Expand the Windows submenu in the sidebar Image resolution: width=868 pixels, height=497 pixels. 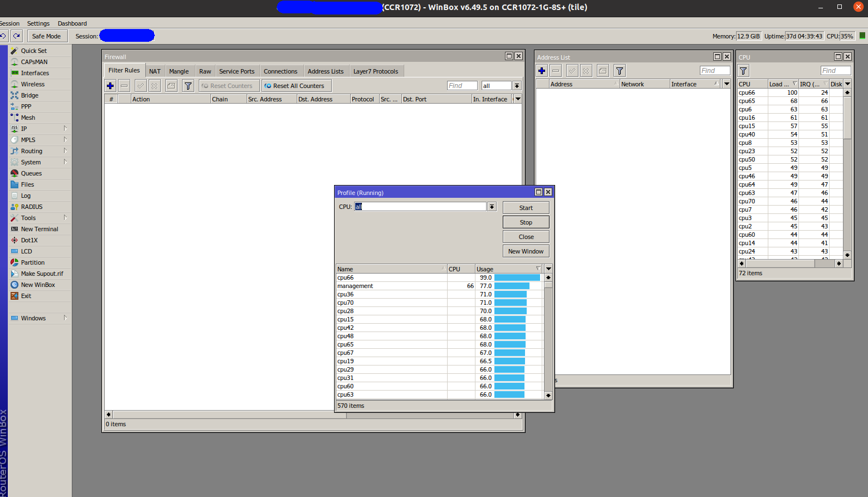(40, 318)
